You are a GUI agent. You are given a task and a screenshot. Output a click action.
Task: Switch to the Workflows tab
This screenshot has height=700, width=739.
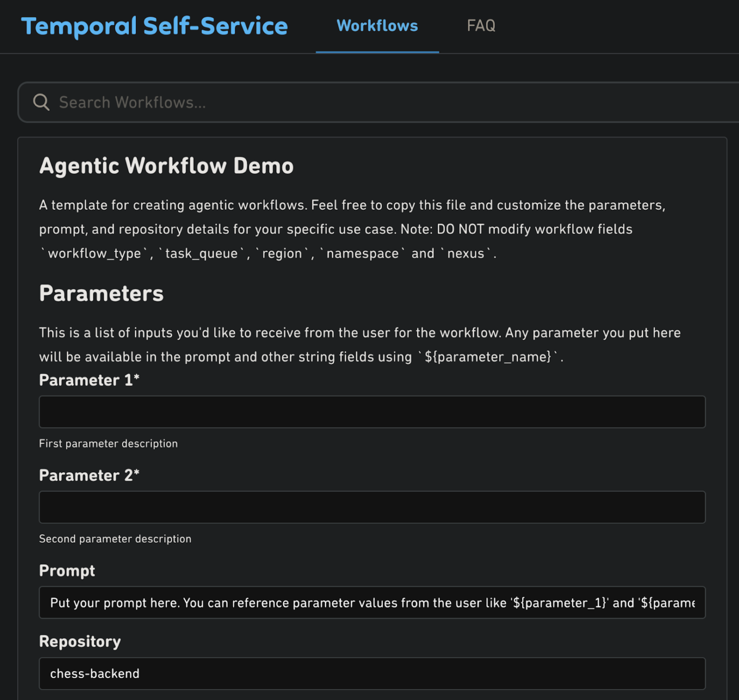tap(377, 26)
